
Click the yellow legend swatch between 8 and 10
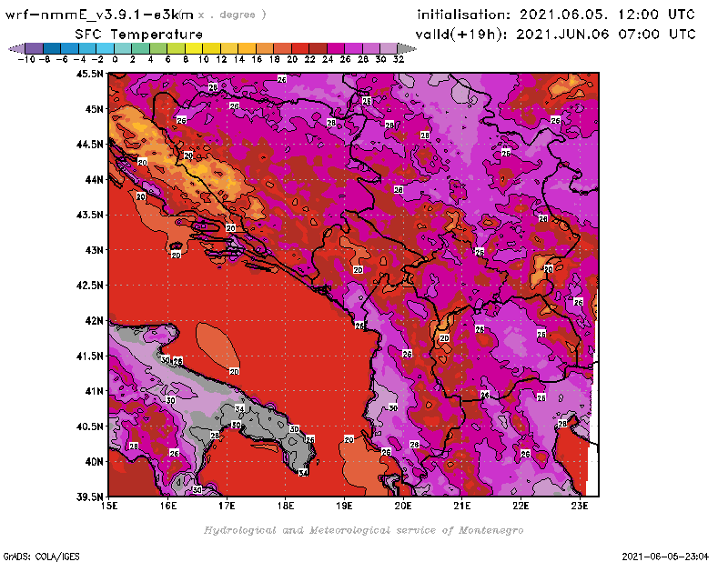(x=194, y=48)
